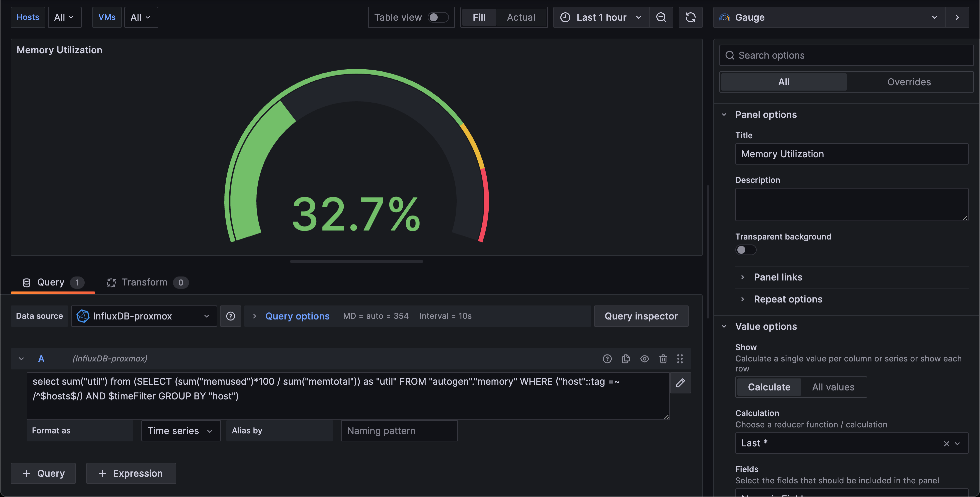The width and height of the screenshot is (980, 497).
Task: Click the refresh/reload panel icon
Action: (x=690, y=17)
